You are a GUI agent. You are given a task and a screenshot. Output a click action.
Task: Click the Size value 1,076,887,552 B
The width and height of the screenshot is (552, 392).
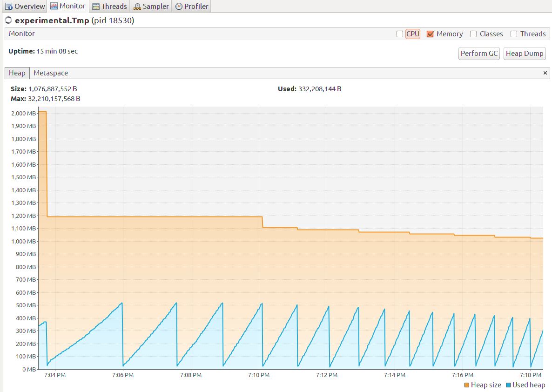click(53, 89)
